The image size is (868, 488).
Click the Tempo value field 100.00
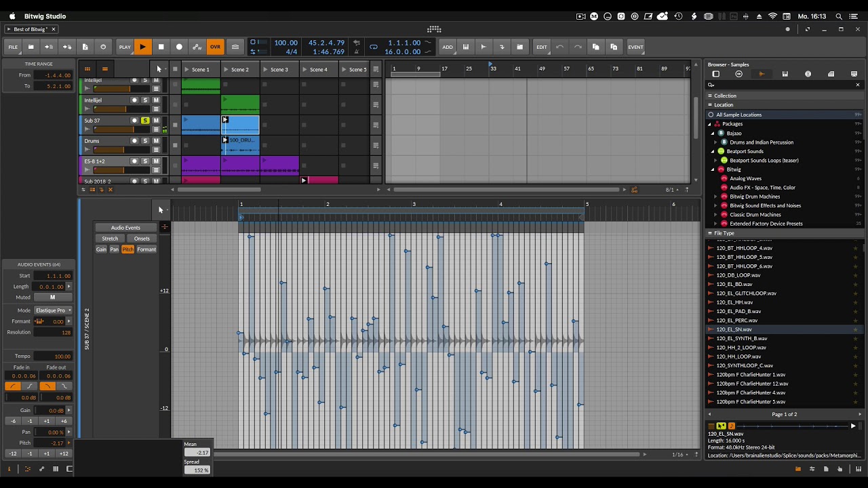click(x=53, y=356)
